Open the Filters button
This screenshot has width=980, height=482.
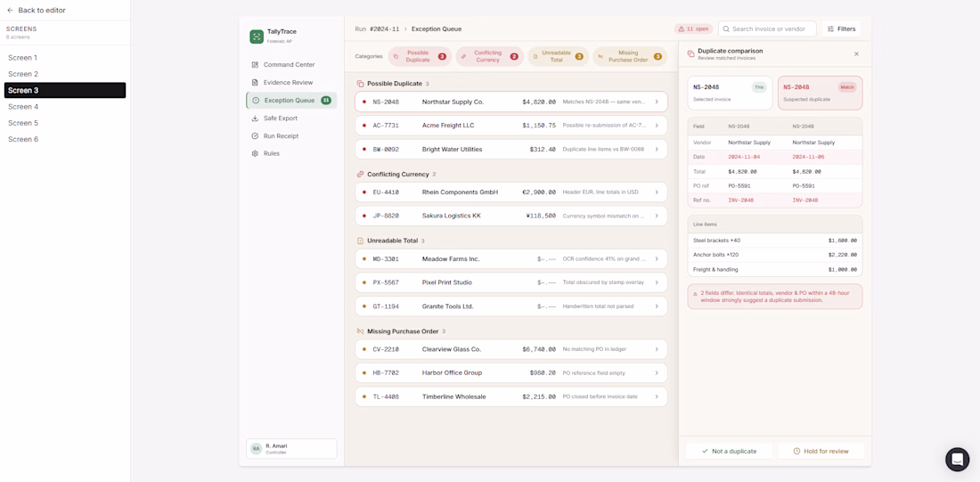point(841,29)
